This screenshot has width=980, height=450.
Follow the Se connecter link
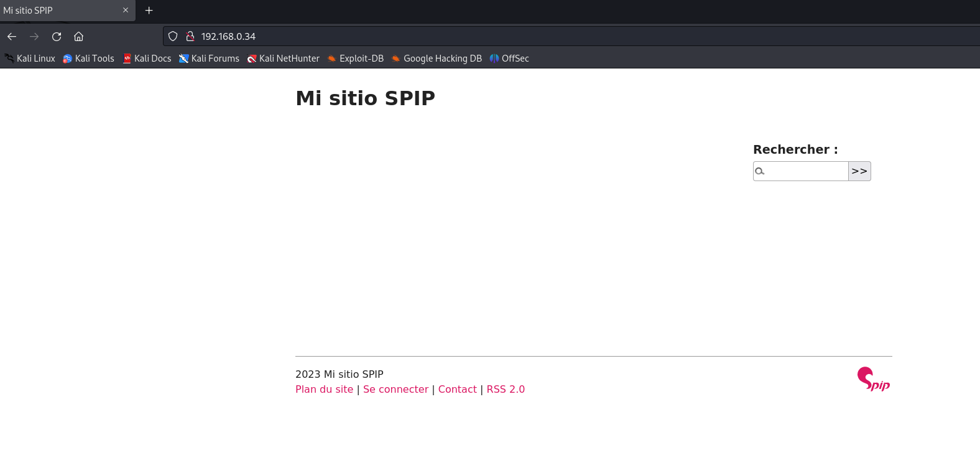[395, 389]
